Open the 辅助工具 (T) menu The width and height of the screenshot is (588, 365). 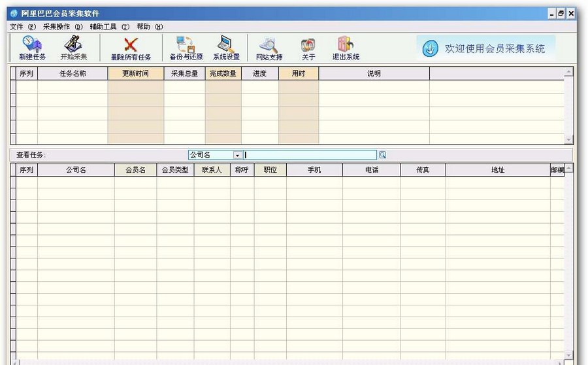point(110,27)
